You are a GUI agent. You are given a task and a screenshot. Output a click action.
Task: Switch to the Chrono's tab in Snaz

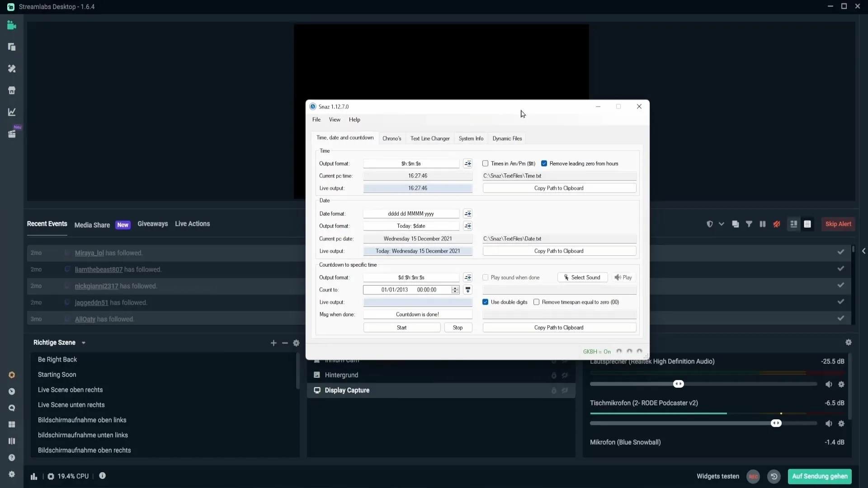pyautogui.click(x=392, y=139)
